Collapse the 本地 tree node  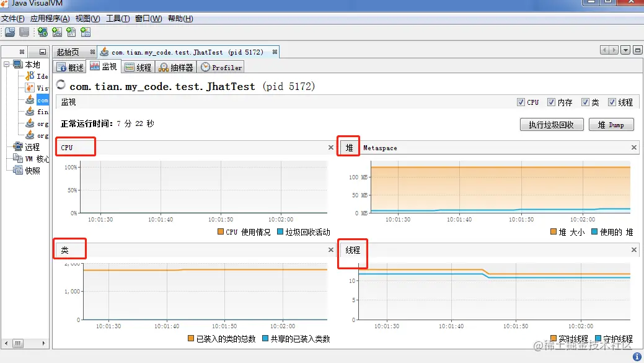click(7, 64)
